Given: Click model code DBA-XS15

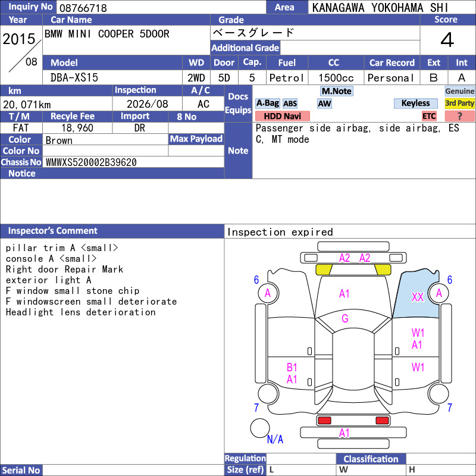Looking at the screenshot, I should tap(74, 78).
